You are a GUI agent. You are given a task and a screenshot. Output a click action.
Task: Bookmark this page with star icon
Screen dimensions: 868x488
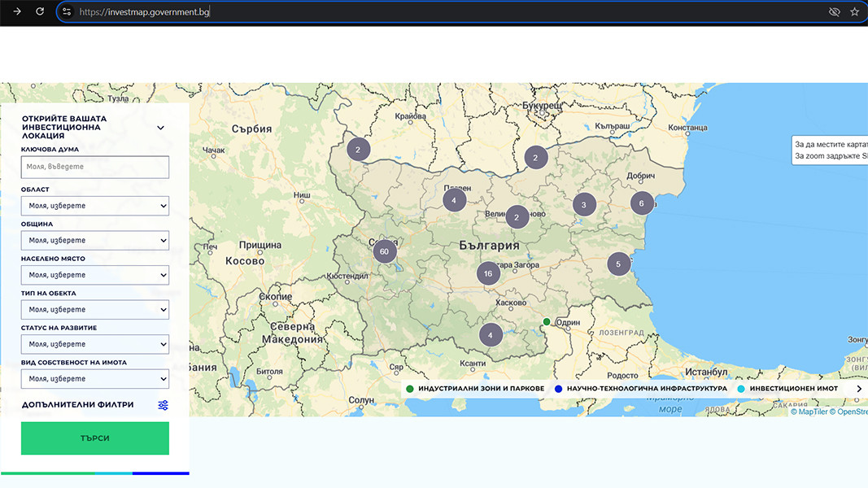854,12
